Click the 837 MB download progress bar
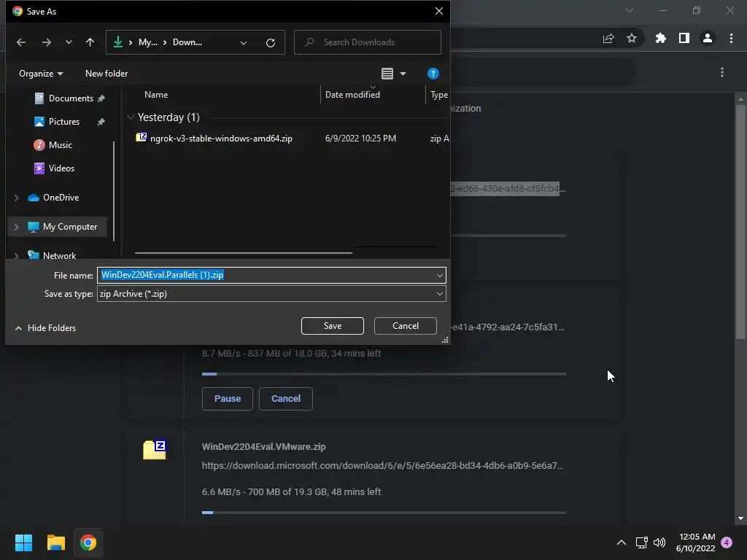 pos(384,374)
